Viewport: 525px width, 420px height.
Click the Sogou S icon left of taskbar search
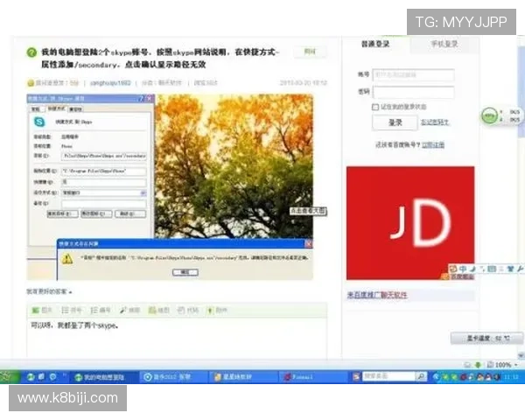pos(356,377)
